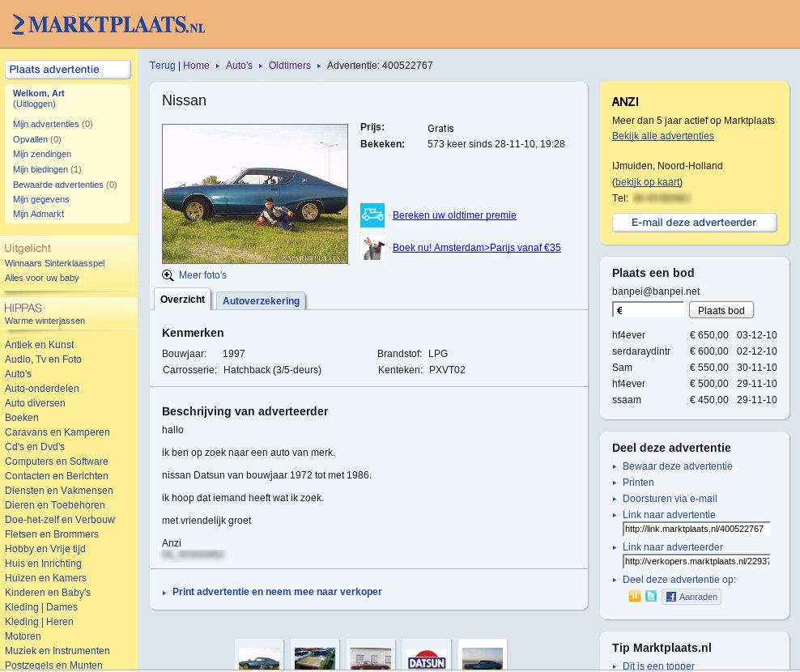Open the Home breadcrumb link
This screenshot has width=800, height=672.
point(196,66)
